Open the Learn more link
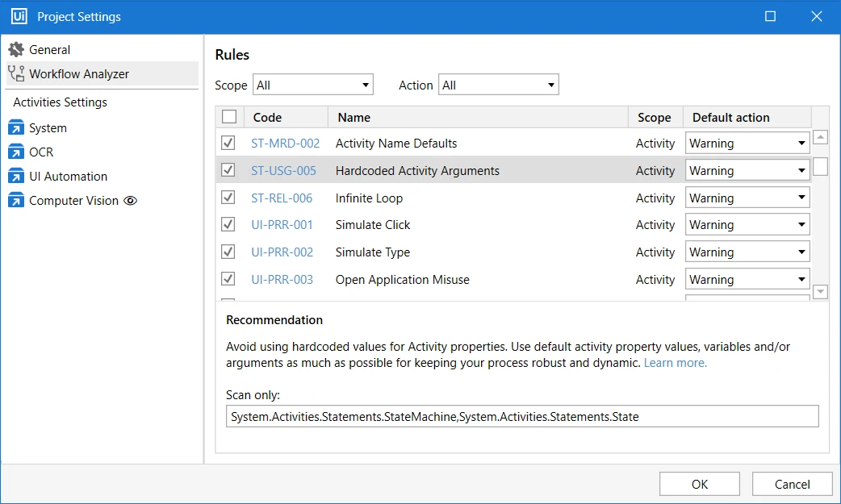This screenshot has width=841, height=504. 676,363
